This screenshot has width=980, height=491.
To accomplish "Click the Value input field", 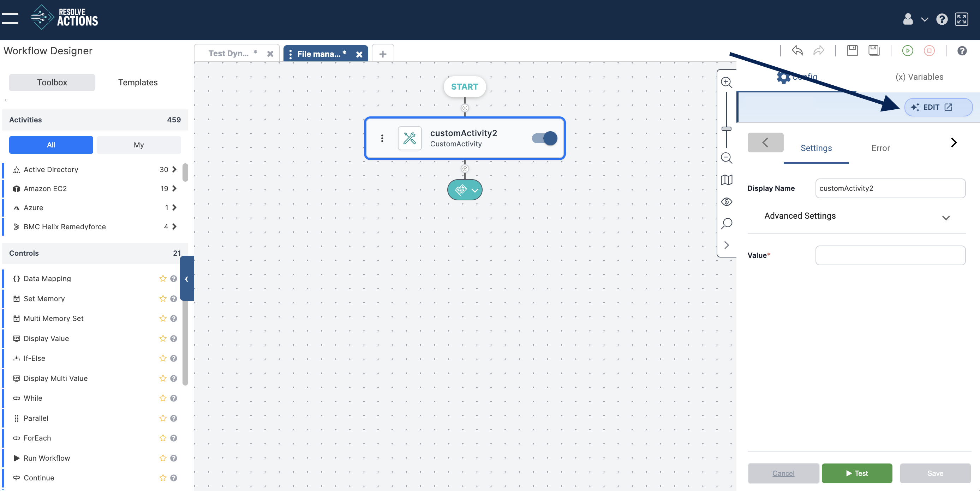I will point(890,255).
